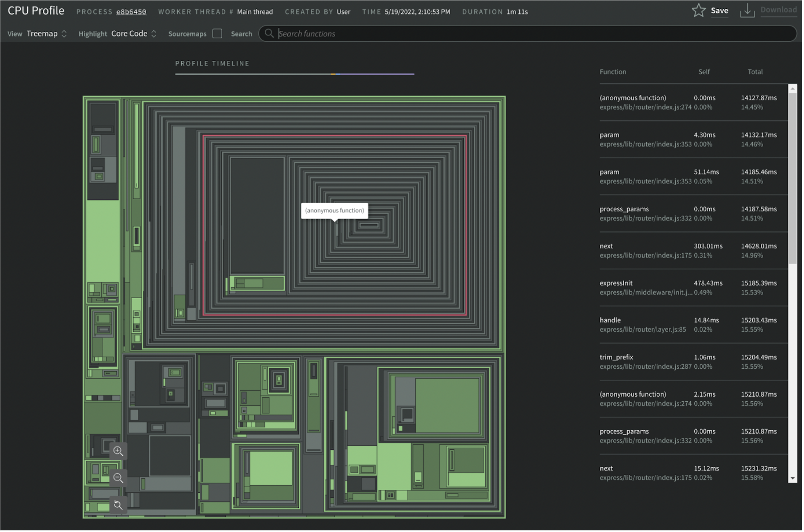Click the star icon to save profile

point(700,11)
